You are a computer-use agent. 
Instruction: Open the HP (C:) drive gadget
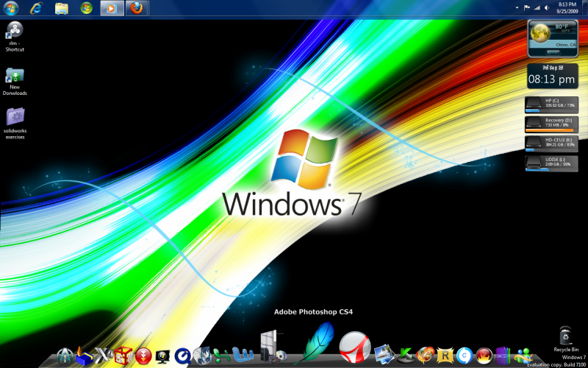click(x=552, y=105)
